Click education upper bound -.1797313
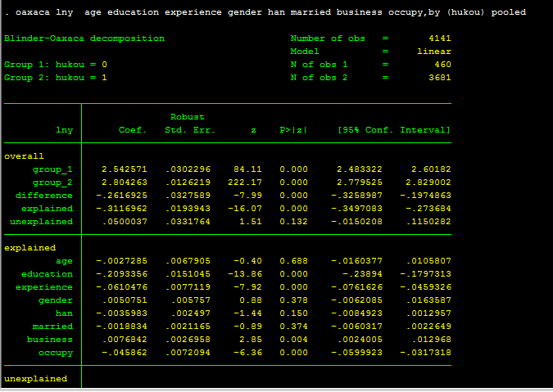This screenshot has height=392, width=553. [425, 273]
